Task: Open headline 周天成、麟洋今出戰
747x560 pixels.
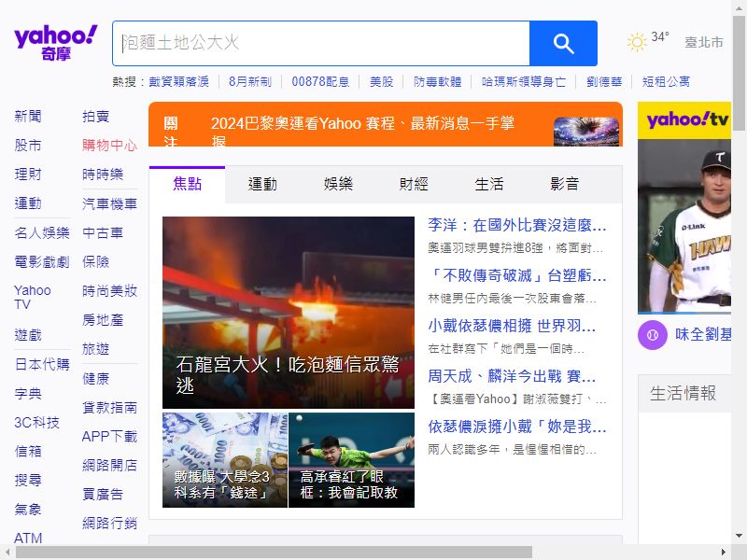Action: pyautogui.click(x=512, y=377)
